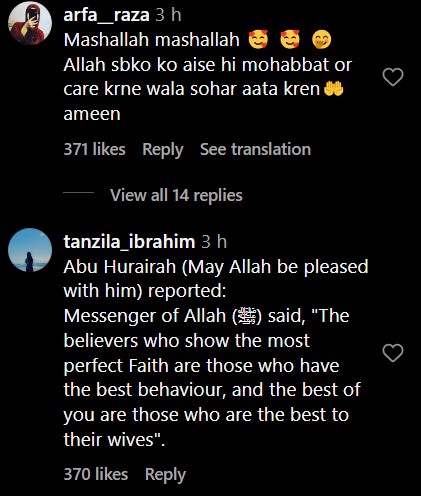Open arfa__raza's profile picture
Viewport: 421px width, 496px height.
(30, 23)
